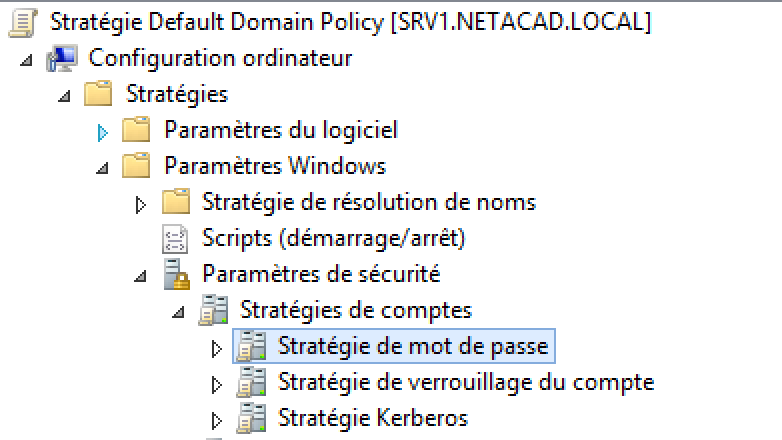Expand Stratégie de résolution de noms node
The height and width of the screenshot is (440, 782).
point(141,204)
